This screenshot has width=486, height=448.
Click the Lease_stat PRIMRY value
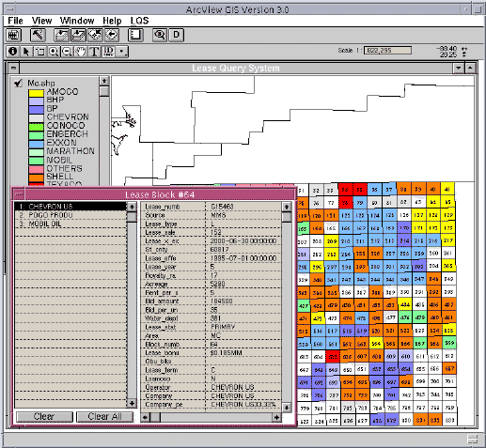point(223,327)
